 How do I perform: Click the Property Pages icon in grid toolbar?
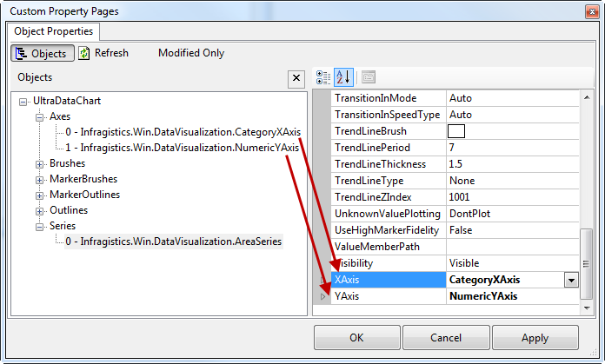point(368,76)
